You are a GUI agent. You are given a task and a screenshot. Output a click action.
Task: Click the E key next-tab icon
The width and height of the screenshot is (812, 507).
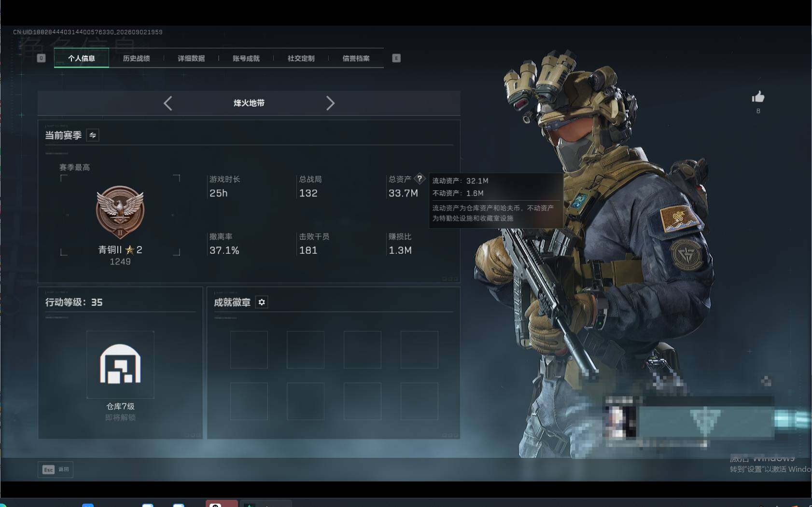[396, 58]
